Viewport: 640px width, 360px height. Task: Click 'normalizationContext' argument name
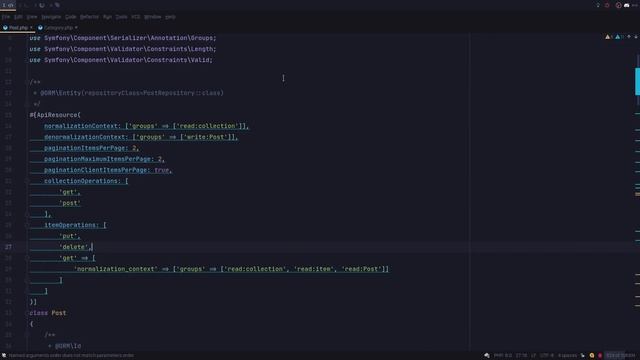[x=82, y=126]
